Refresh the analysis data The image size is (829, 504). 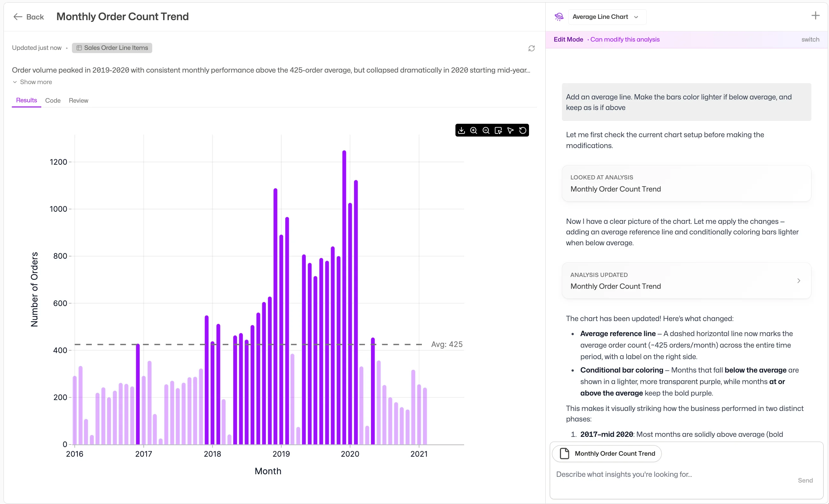[531, 48]
